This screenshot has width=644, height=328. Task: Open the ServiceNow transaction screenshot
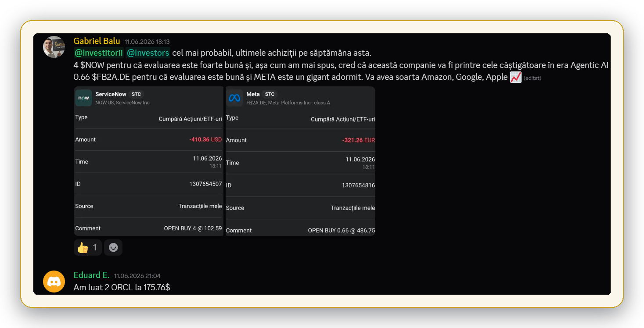pyautogui.click(x=148, y=161)
